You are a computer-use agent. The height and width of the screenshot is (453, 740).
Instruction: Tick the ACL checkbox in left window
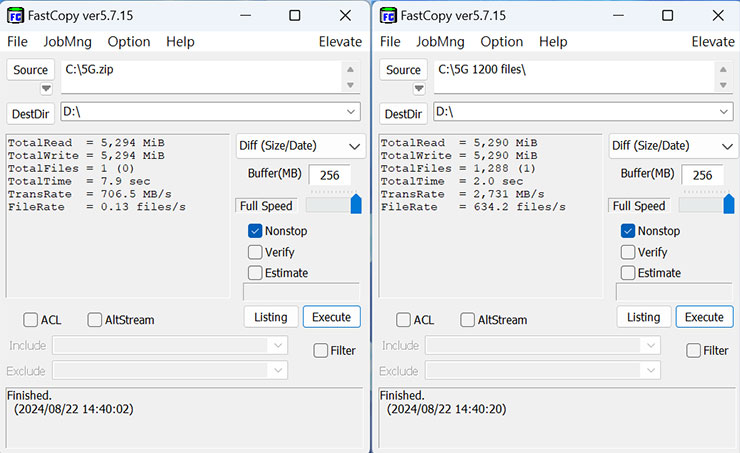click(31, 320)
